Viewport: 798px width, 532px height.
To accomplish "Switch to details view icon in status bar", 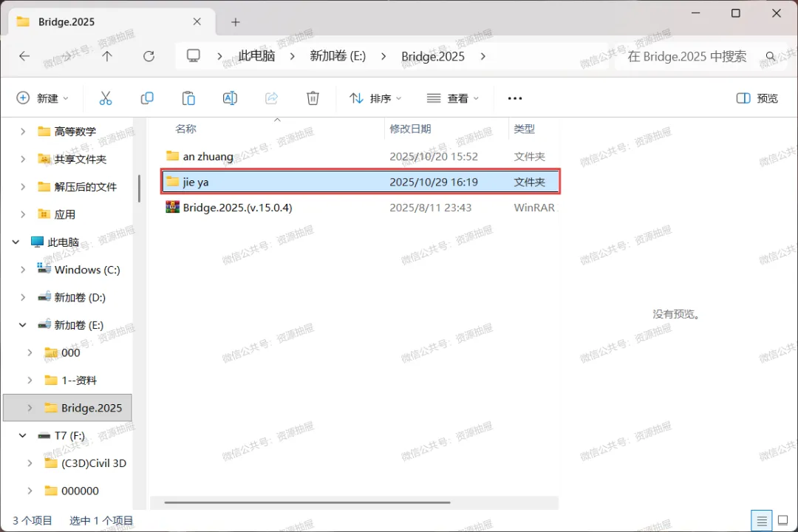I will [761, 521].
